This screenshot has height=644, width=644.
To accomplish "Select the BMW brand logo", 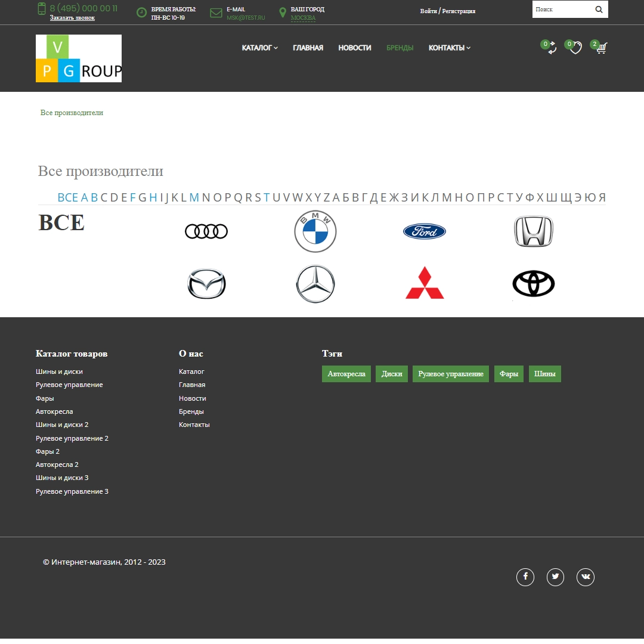I will (x=315, y=231).
